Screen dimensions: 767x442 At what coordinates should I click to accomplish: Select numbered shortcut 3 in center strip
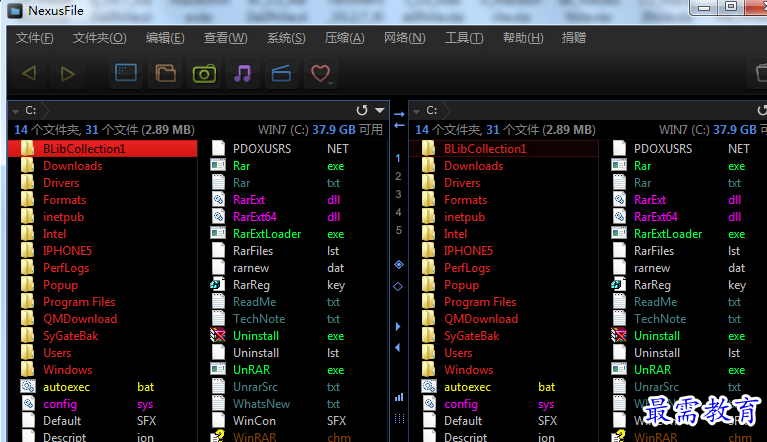tap(398, 194)
